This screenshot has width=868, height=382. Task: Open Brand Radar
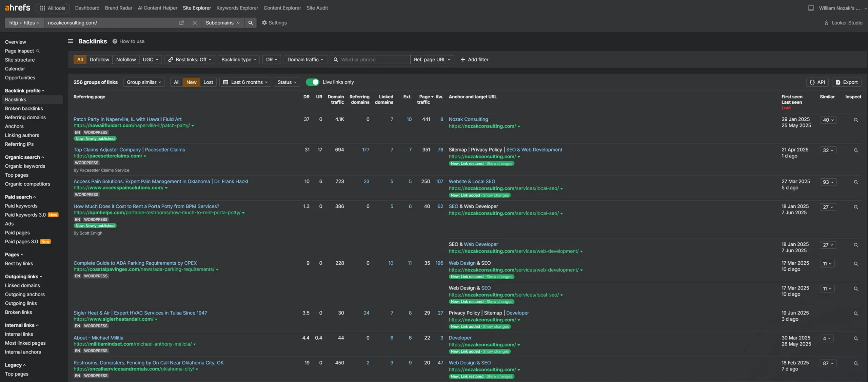pos(119,8)
